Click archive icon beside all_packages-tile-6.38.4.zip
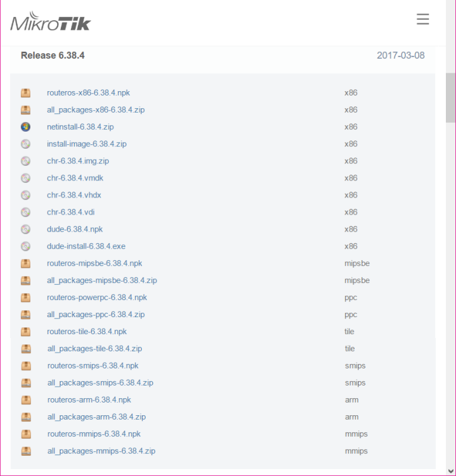Screen dimensions: 456x476 (26, 349)
